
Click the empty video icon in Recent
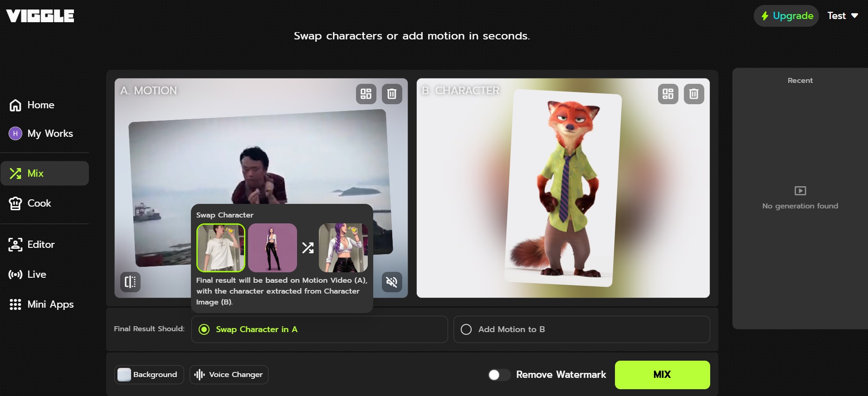(800, 191)
